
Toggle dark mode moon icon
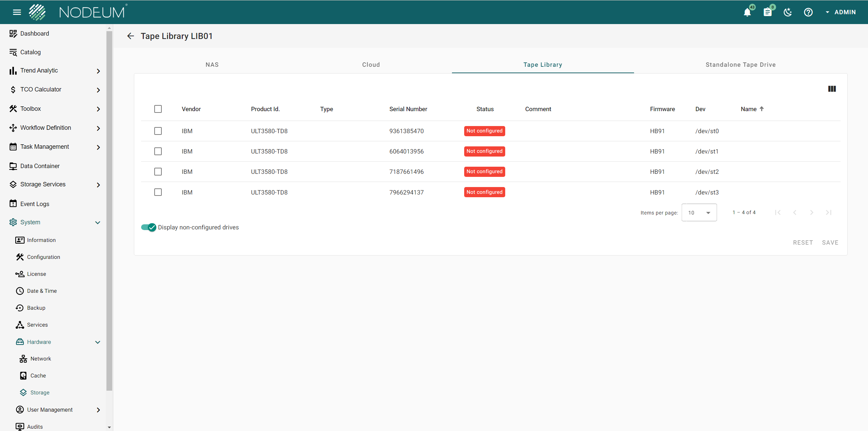click(x=788, y=13)
